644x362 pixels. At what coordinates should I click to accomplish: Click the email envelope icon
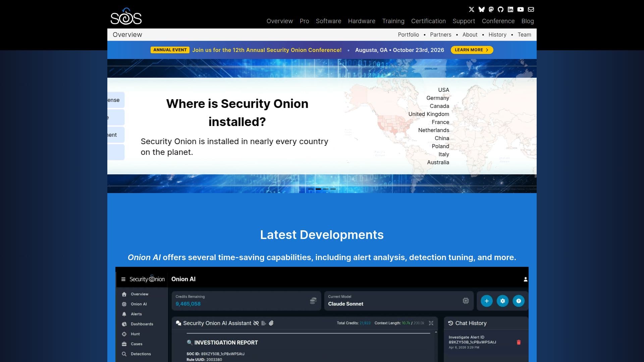tap(531, 9)
